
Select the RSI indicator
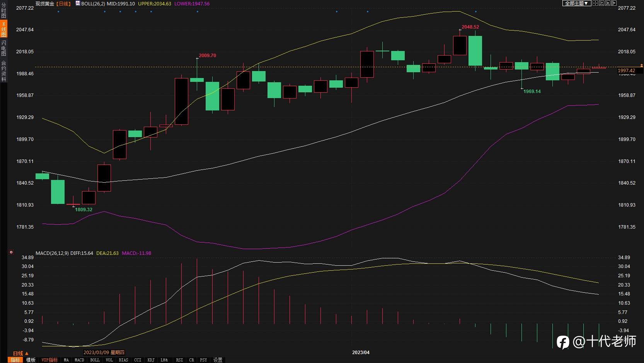tap(179, 360)
